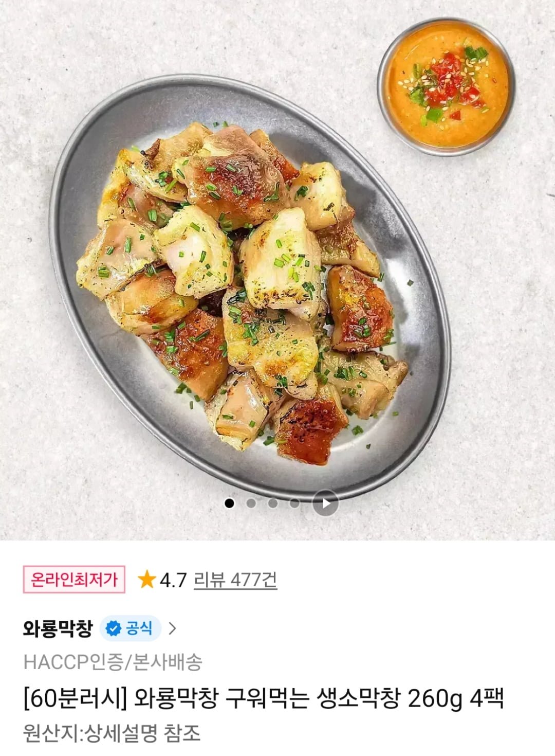Select the first (active) carousel dot
The image size is (555, 756).
pyautogui.click(x=229, y=503)
